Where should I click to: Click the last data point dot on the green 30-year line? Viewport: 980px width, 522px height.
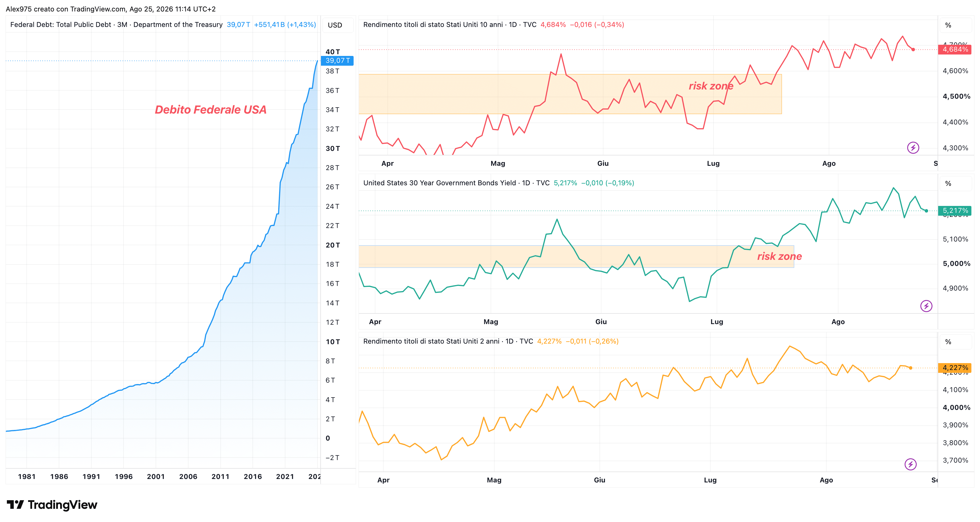coord(926,211)
